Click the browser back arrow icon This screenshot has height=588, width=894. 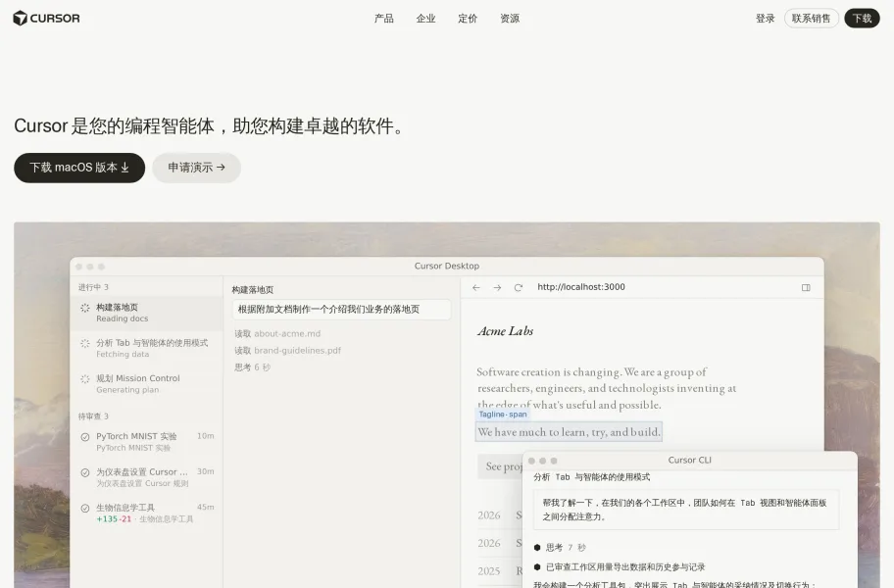(476, 288)
